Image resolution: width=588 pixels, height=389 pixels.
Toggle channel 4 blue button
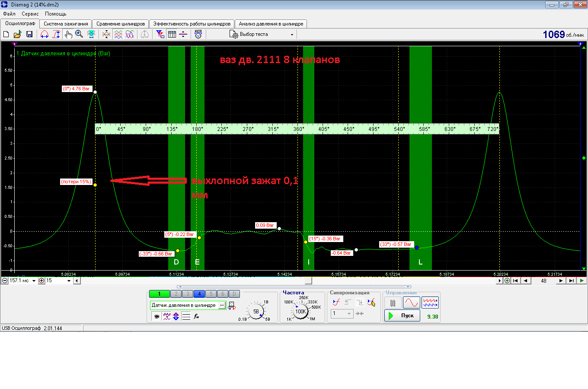pyautogui.click(x=199, y=294)
